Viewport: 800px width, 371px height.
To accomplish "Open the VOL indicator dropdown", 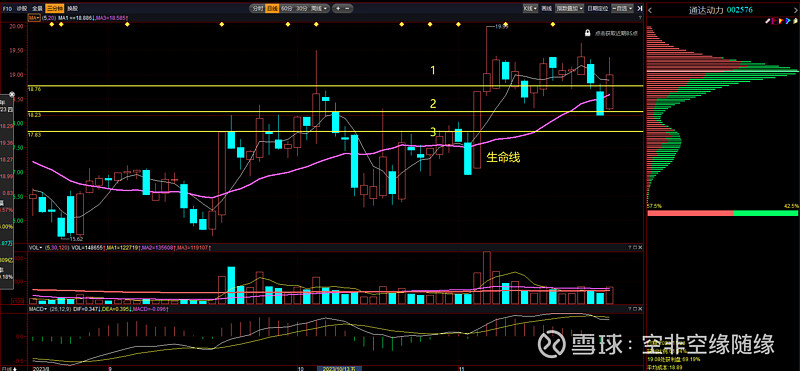I will click(x=35, y=248).
